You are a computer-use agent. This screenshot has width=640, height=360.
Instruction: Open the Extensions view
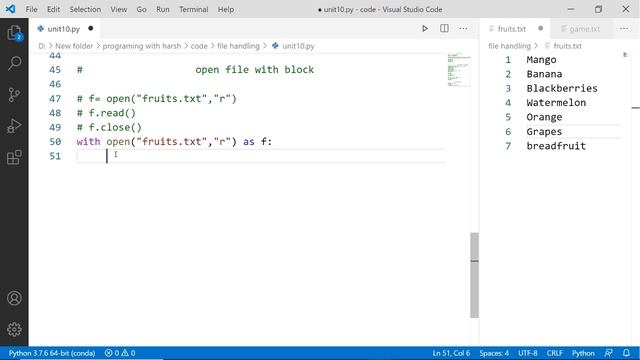point(14,157)
